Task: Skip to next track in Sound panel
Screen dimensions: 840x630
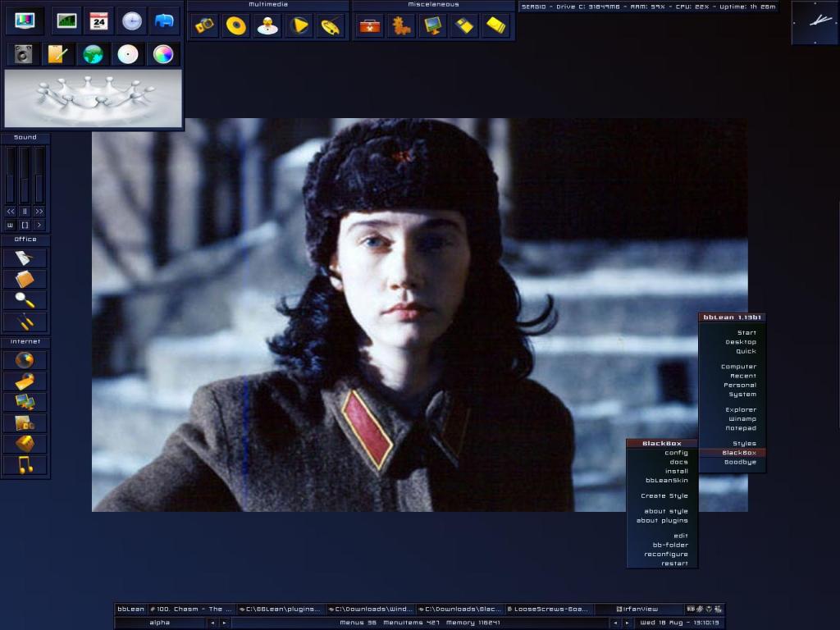Action: [x=39, y=212]
